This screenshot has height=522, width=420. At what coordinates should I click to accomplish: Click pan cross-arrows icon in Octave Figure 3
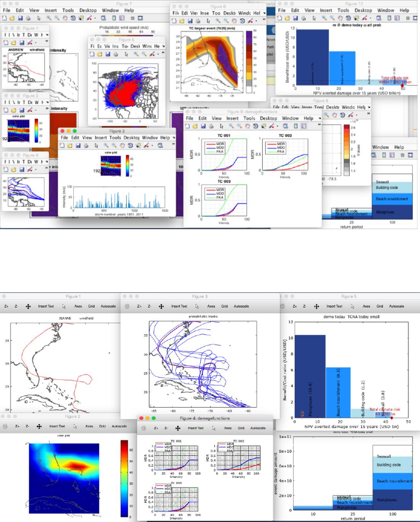click(161, 307)
